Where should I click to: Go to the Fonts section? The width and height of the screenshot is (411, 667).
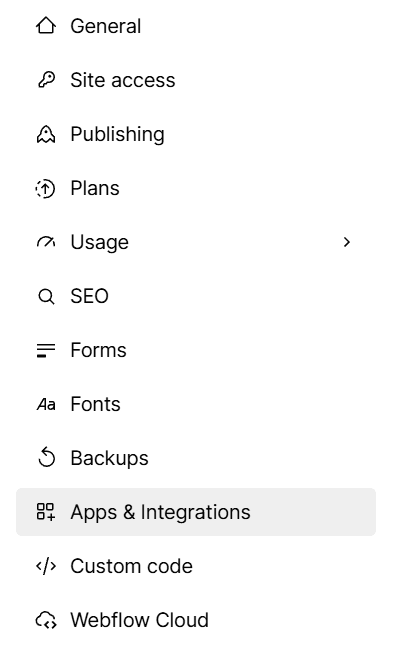(x=196, y=404)
